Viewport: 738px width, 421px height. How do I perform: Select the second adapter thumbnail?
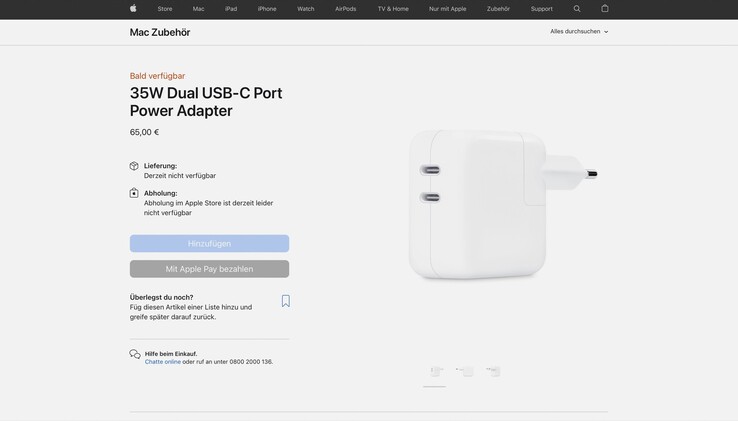click(x=465, y=372)
